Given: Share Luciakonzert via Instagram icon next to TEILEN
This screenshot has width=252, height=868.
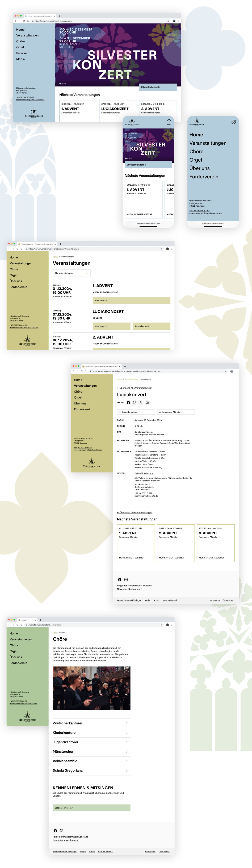Looking at the screenshot, I should point(135,403).
